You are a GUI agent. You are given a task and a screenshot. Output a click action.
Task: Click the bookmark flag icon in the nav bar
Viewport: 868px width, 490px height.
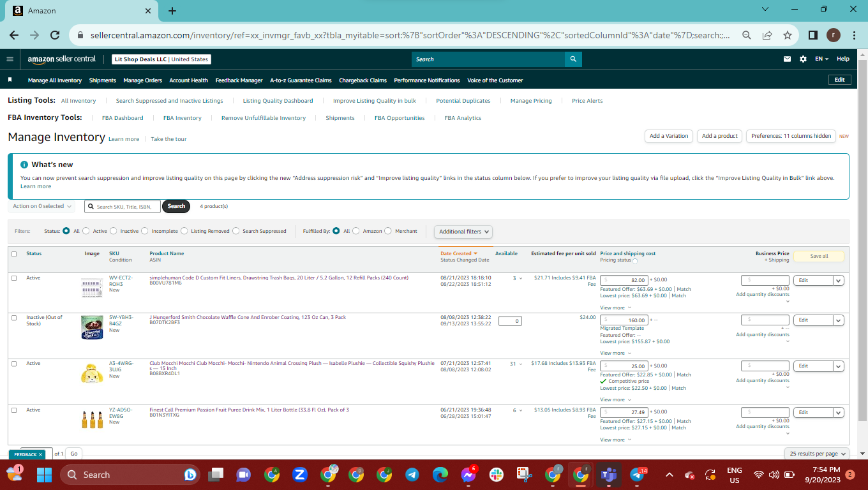click(10, 80)
